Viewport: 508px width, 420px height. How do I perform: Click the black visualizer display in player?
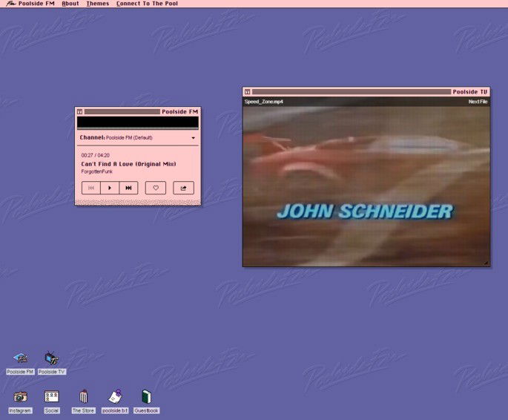tap(138, 122)
